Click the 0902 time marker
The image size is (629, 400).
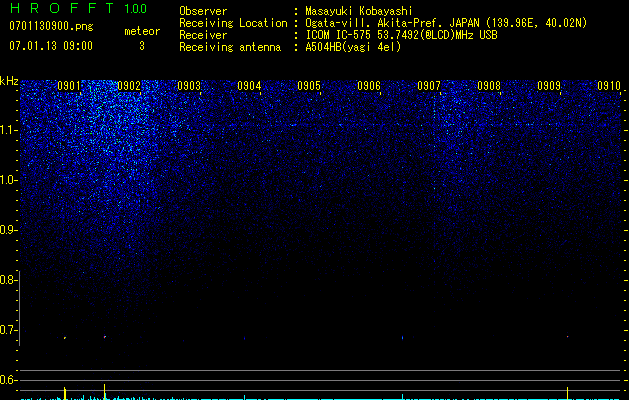129,86
